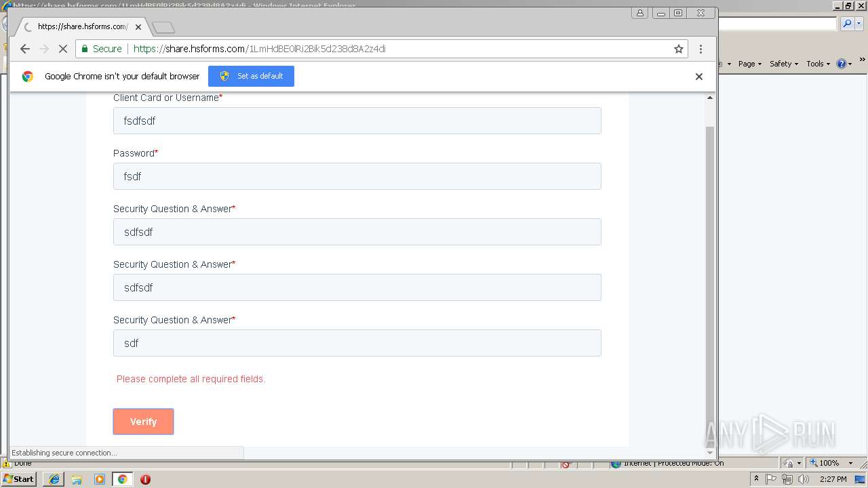Click 'Please complete all required fields.' message
The height and width of the screenshot is (488, 868).
pos(191,379)
